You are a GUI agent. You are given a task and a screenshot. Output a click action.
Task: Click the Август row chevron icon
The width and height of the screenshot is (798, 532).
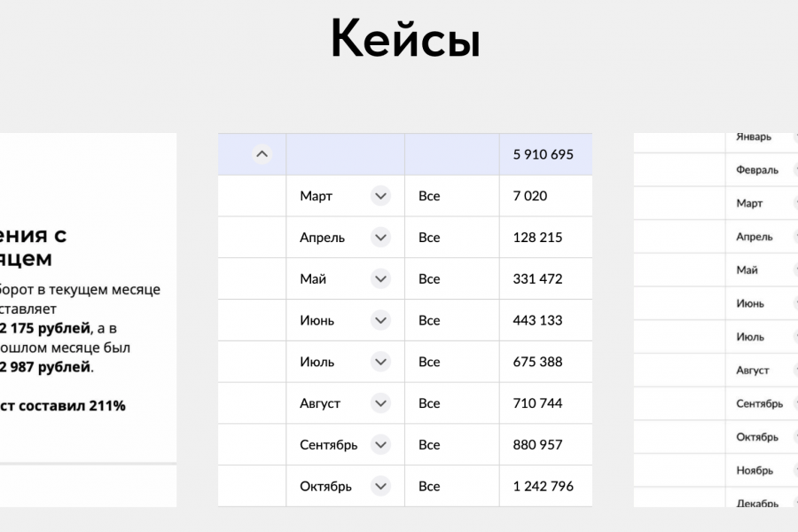(380, 403)
